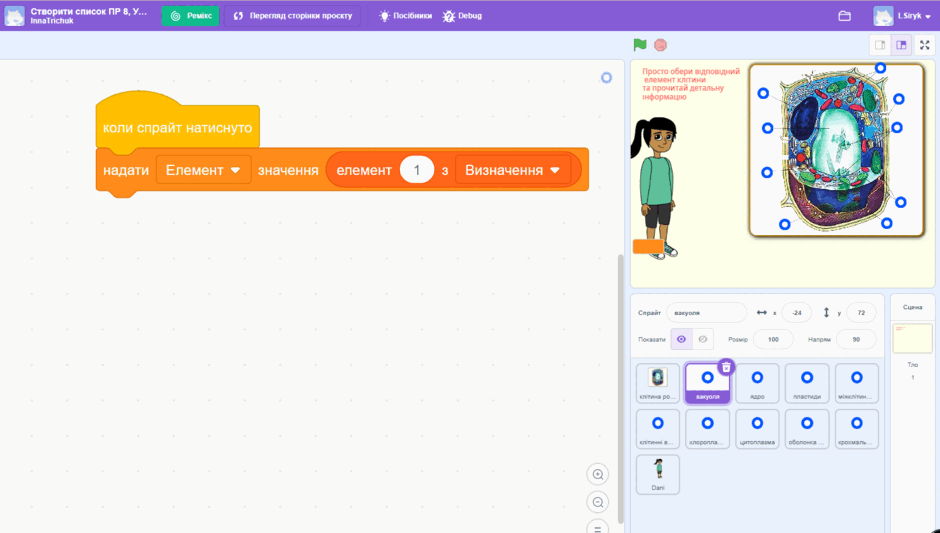This screenshot has width=940, height=533.
Task: Zoom in on the code workspace
Action: [598, 474]
